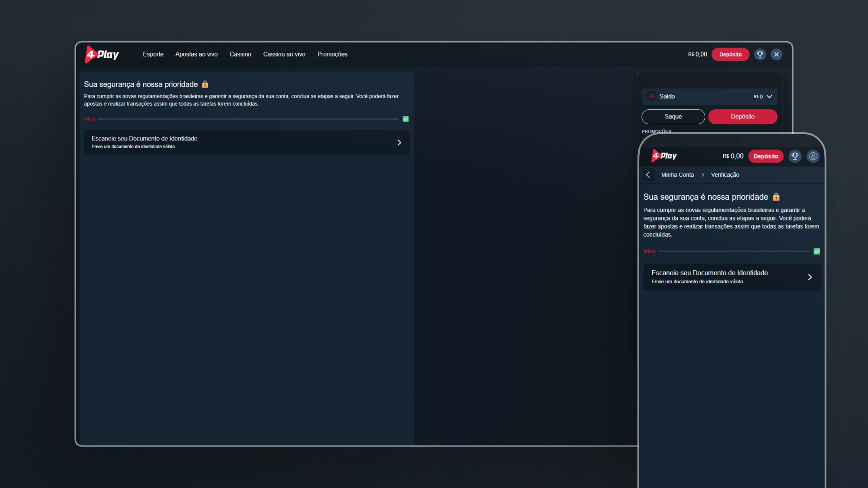This screenshot has height=488, width=868.
Task: Open mobile Escaneie seu Documento chevron
Action: [810, 277]
